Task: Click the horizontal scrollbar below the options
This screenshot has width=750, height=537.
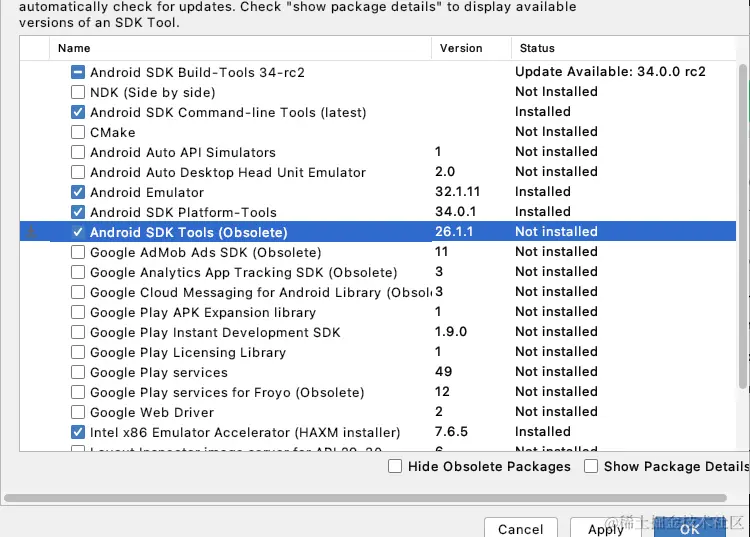Action: click(365, 498)
